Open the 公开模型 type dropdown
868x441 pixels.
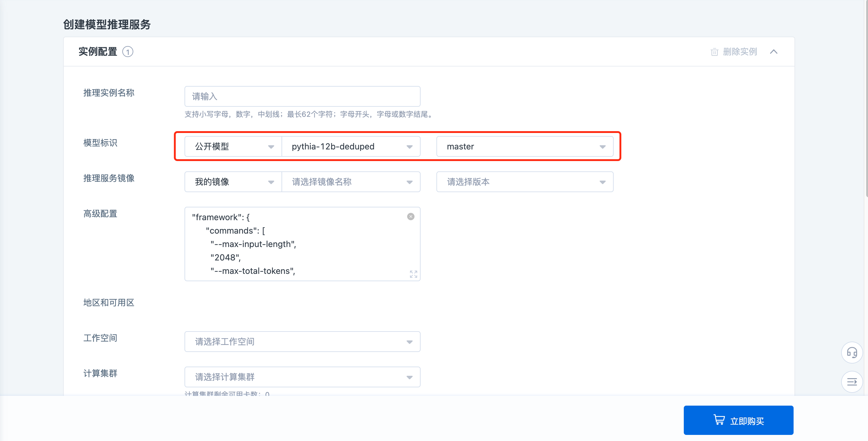pos(233,146)
